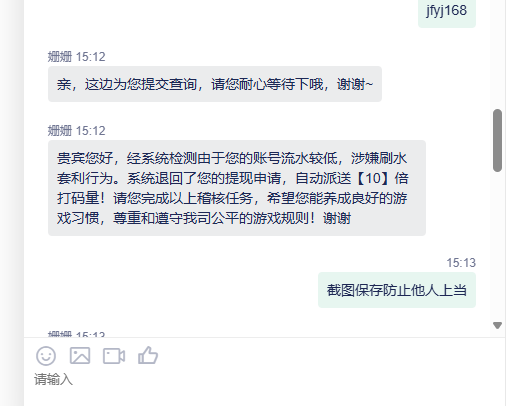
Task: Send a thumbs-up rating icon
Action: coord(148,355)
